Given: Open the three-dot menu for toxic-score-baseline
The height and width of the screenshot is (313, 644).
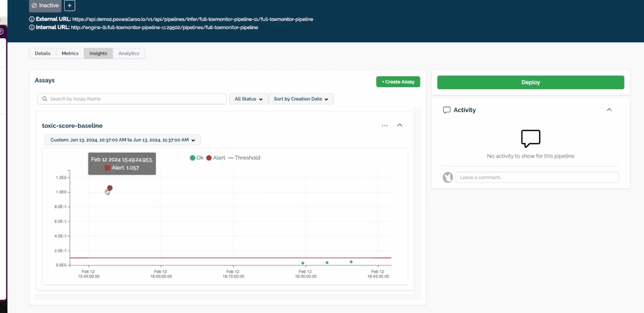Looking at the screenshot, I should coord(384,126).
